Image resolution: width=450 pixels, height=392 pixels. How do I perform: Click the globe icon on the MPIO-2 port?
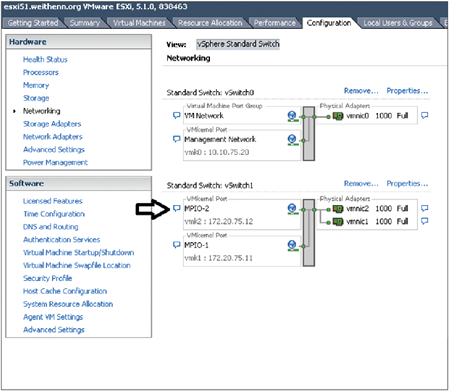pos(292,209)
